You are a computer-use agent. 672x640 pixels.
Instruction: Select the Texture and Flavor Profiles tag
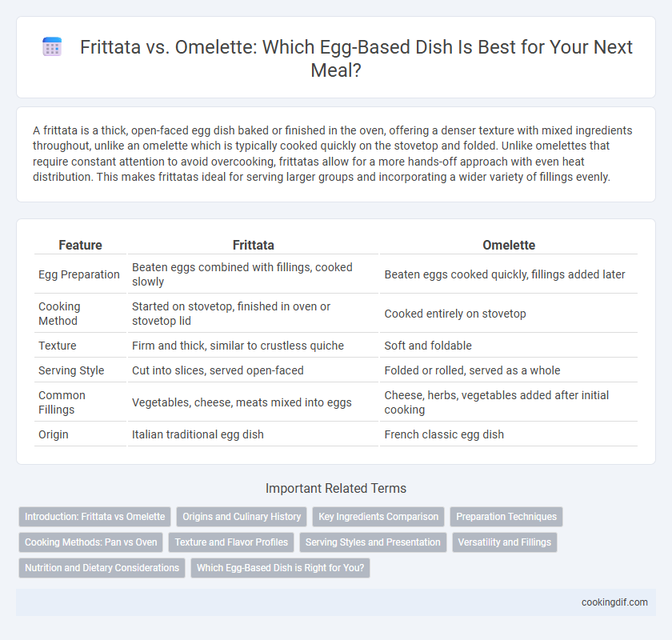231,542
